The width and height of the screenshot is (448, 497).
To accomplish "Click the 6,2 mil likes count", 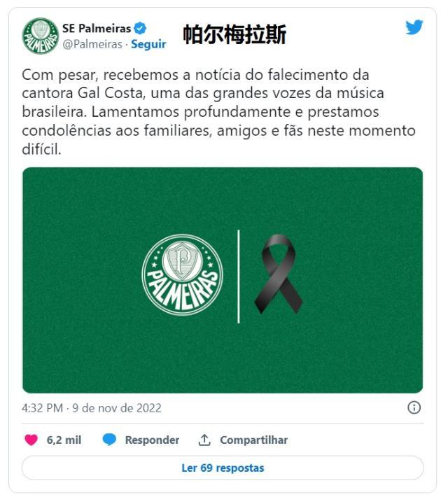I will tap(64, 440).
